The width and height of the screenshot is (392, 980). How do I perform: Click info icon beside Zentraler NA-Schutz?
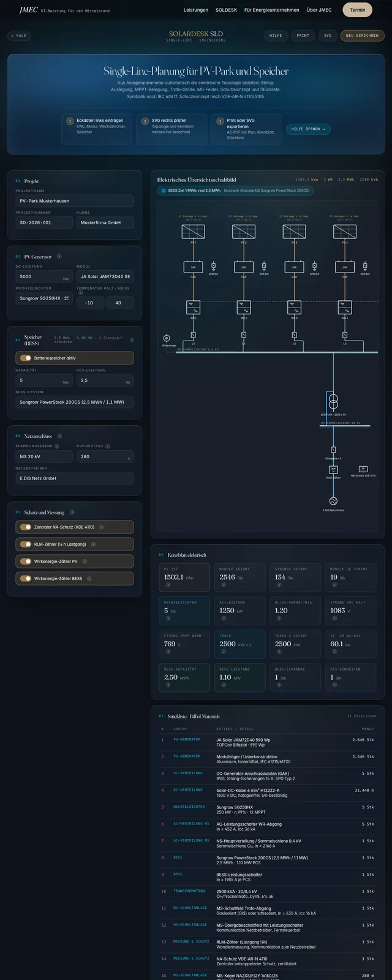point(102,527)
